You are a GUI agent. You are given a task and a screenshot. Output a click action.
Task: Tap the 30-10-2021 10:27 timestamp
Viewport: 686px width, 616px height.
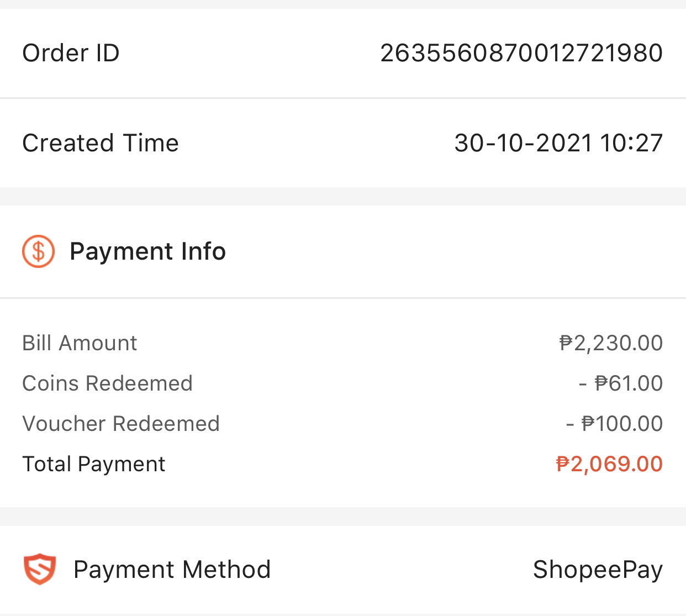(558, 143)
